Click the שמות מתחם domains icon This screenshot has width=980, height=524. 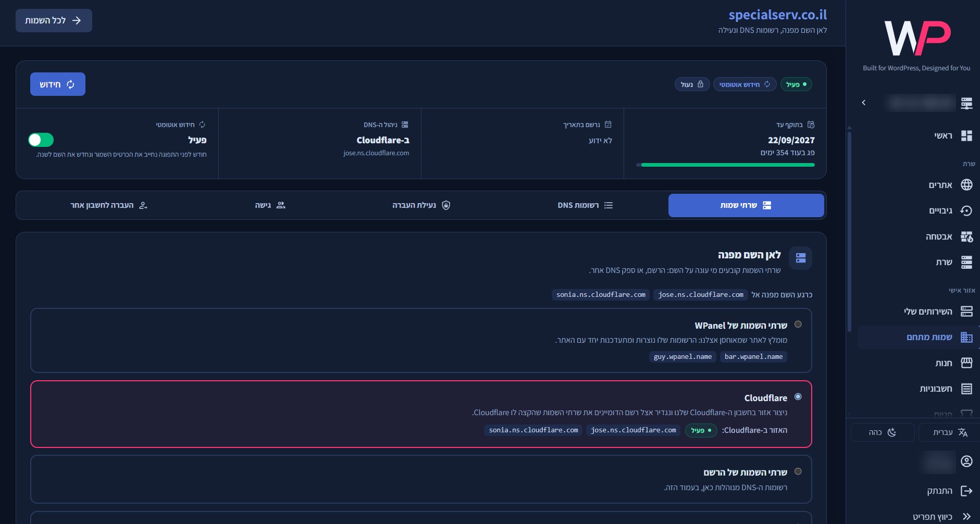(966, 337)
